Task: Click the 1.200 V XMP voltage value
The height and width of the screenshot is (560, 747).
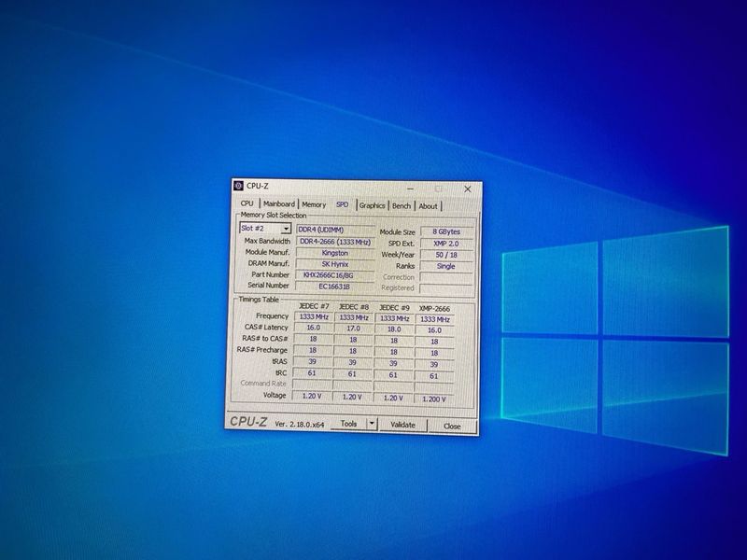Action: (433, 399)
